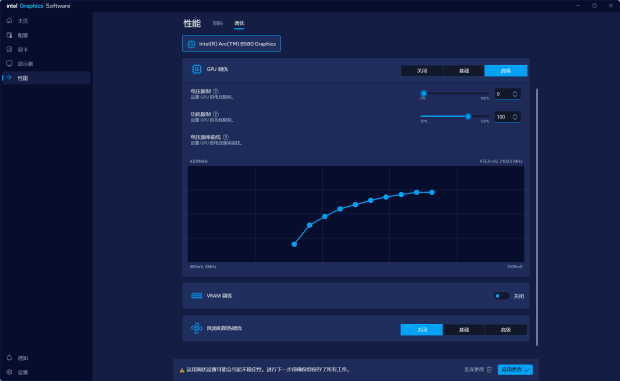Toggle the VRAM tuning switch
This screenshot has height=381, width=620.
pyautogui.click(x=501, y=296)
